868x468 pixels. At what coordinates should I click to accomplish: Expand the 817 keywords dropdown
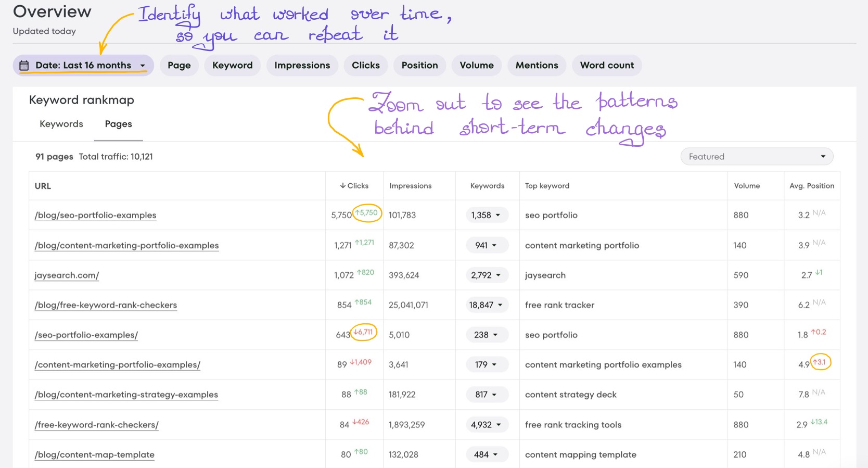487,395
